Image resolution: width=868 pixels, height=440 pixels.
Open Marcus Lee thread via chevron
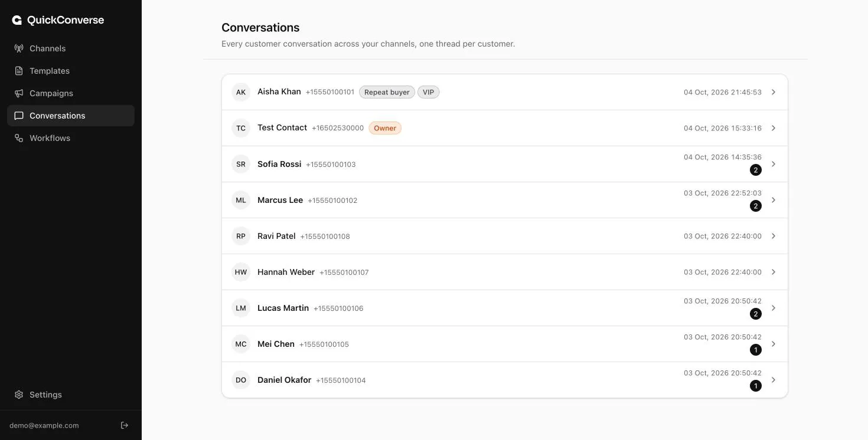774,200
